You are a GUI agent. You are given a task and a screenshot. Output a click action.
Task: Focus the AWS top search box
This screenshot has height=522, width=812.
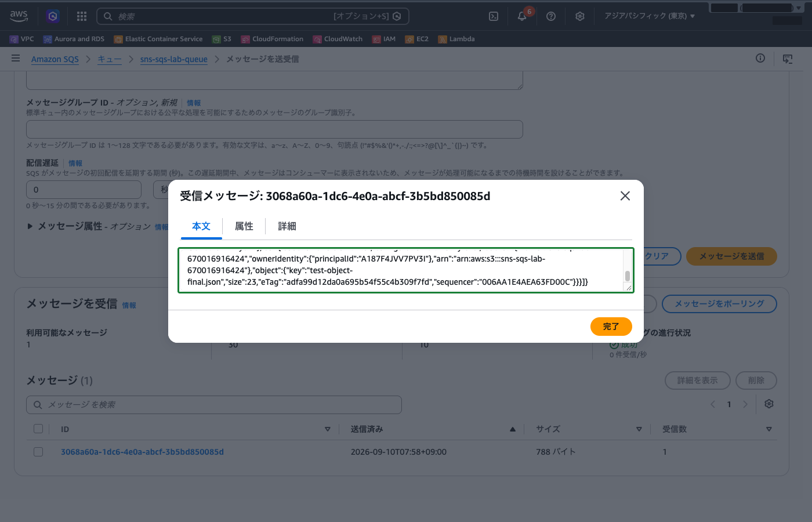pyautogui.click(x=253, y=16)
